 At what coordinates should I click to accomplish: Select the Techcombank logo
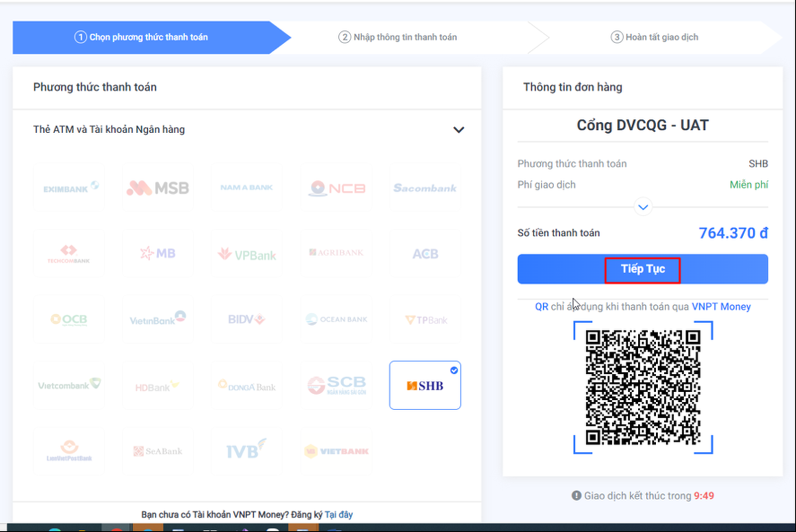(69, 254)
